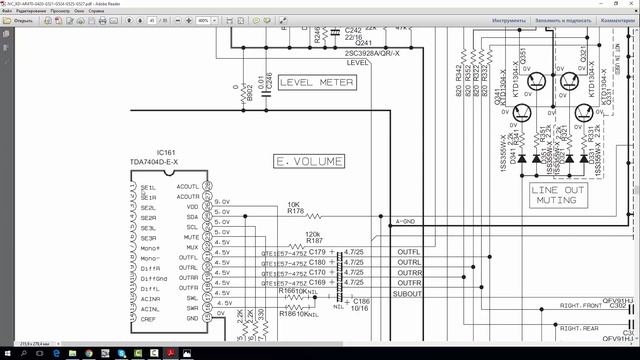Open the Просмотр menu
This screenshot has height=360, width=640.
(x=60, y=11)
